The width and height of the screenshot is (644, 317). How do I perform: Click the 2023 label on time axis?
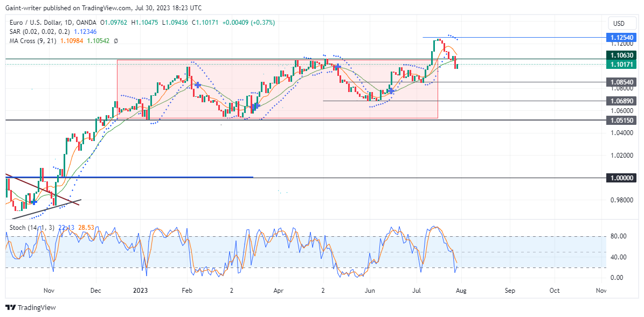click(141, 290)
